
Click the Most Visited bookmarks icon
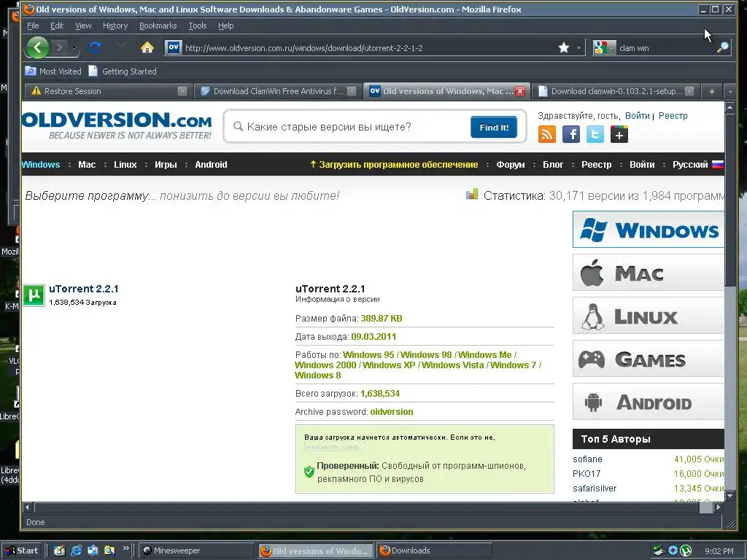(31, 71)
